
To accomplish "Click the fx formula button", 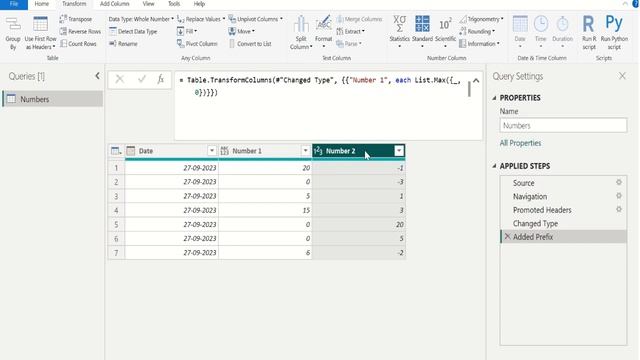I will click(160, 79).
